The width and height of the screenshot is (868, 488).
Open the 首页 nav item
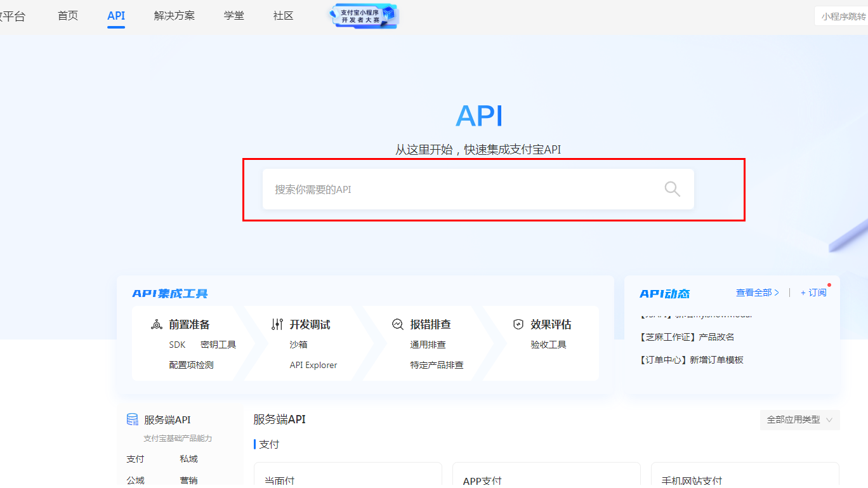[x=68, y=16]
